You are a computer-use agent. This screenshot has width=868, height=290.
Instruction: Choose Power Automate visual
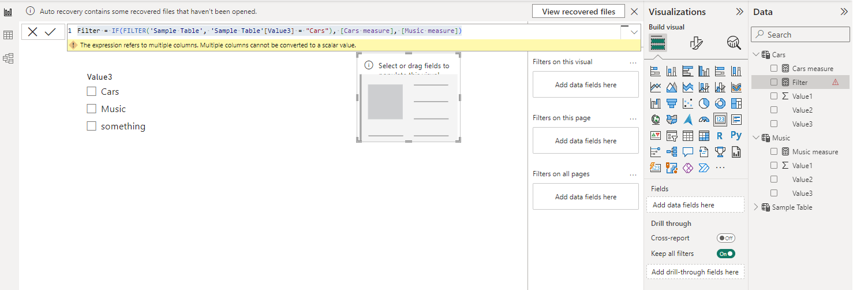(x=704, y=169)
